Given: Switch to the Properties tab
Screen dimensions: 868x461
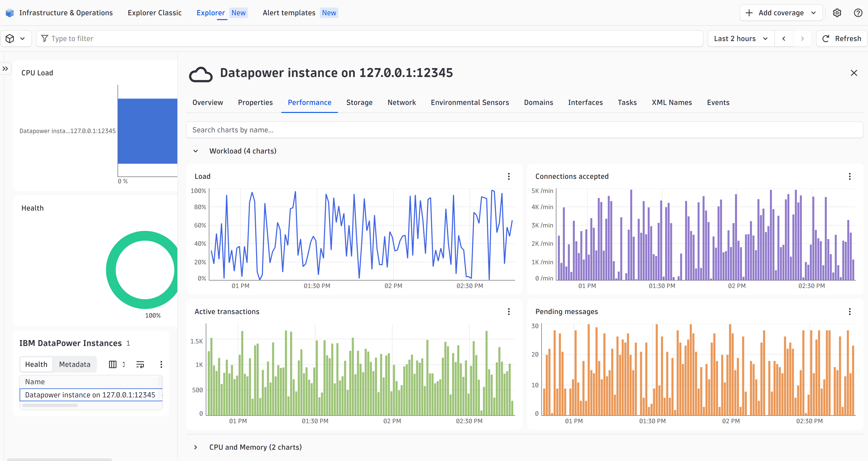Looking at the screenshot, I should [x=255, y=102].
